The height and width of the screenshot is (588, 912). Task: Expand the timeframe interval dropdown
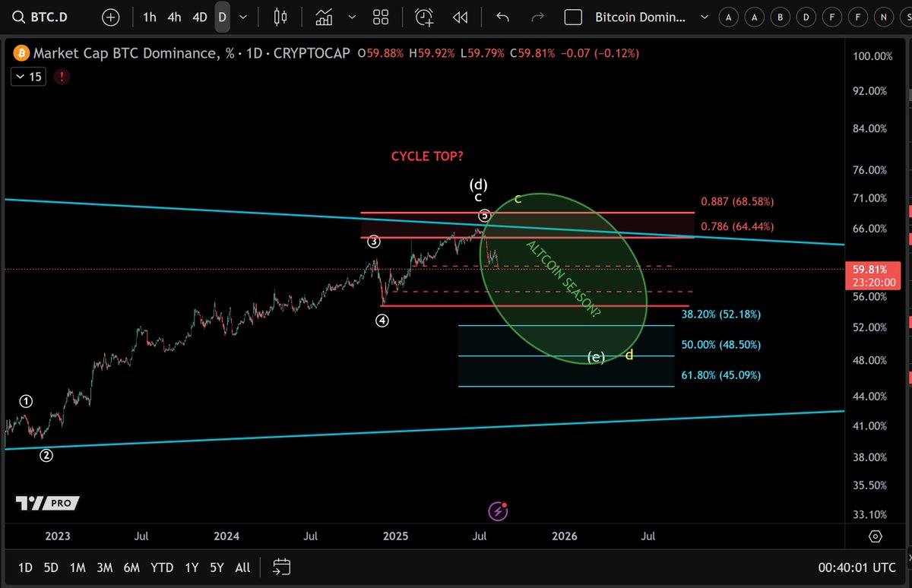click(x=242, y=17)
